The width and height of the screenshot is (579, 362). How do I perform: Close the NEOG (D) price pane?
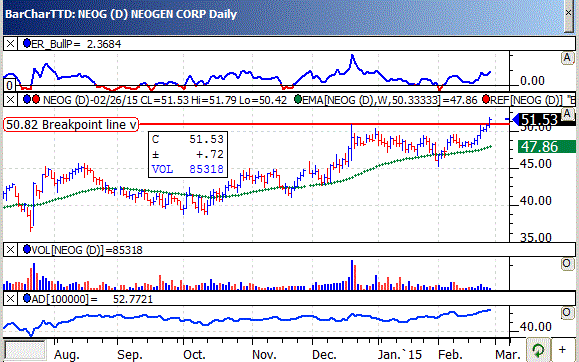click(x=10, y=100)
